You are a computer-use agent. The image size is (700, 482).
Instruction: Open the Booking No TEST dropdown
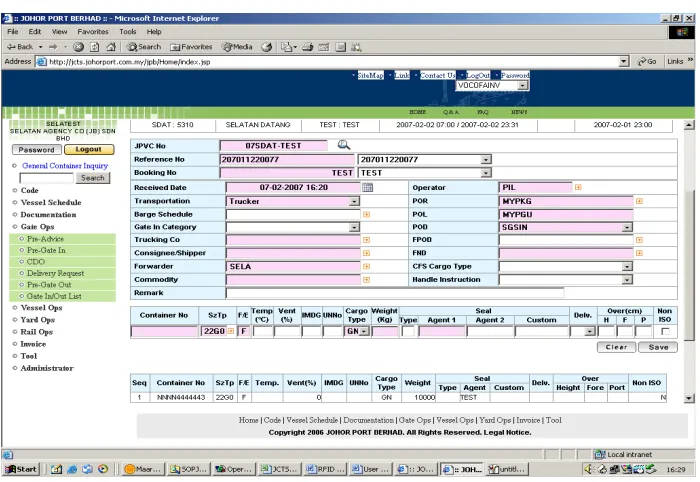[x=486, y=173]
